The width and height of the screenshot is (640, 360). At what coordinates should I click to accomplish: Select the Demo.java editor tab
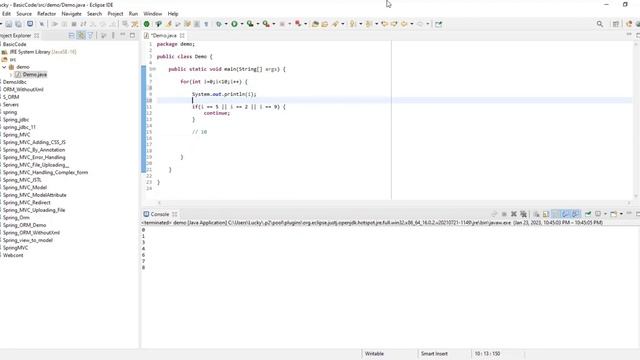click(163, 36)
